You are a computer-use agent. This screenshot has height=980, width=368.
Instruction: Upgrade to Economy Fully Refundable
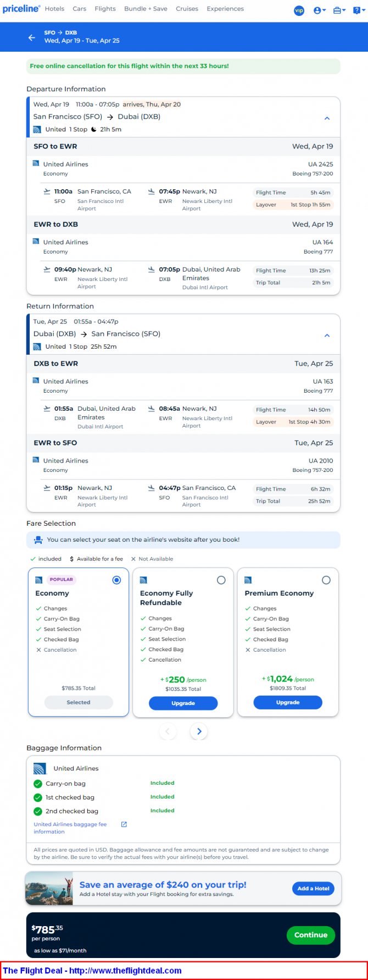click(x=183, y=703)
